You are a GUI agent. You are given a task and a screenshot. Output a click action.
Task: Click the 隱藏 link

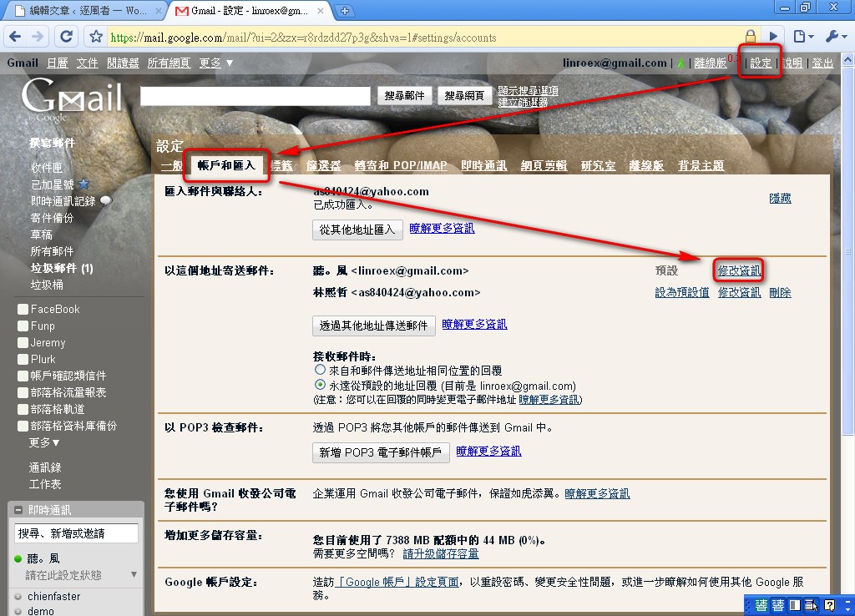[781, 199]
